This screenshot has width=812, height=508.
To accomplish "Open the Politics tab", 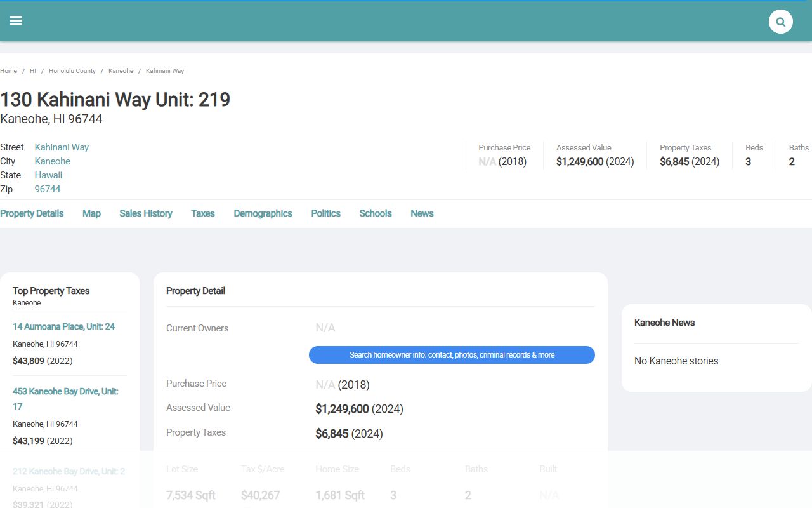I will [x=325, y=213].
